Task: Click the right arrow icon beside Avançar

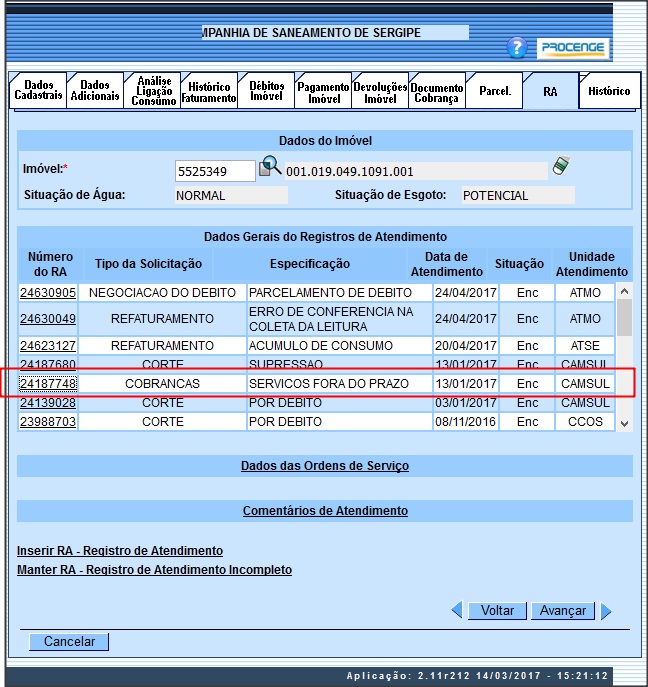Action: (x=606, y=611)
